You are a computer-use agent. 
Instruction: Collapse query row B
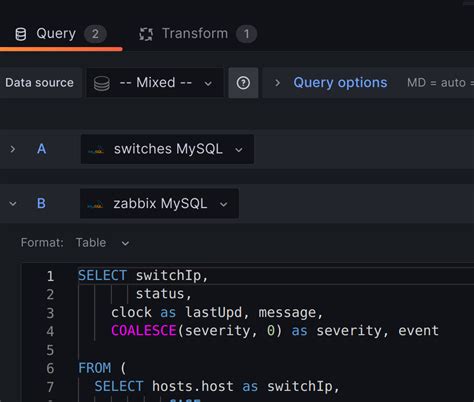13,203
